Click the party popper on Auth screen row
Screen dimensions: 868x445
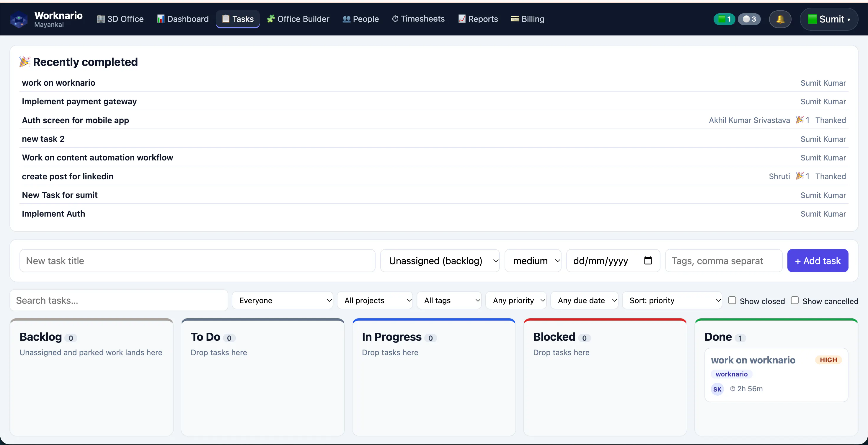(x=799, y=120)
